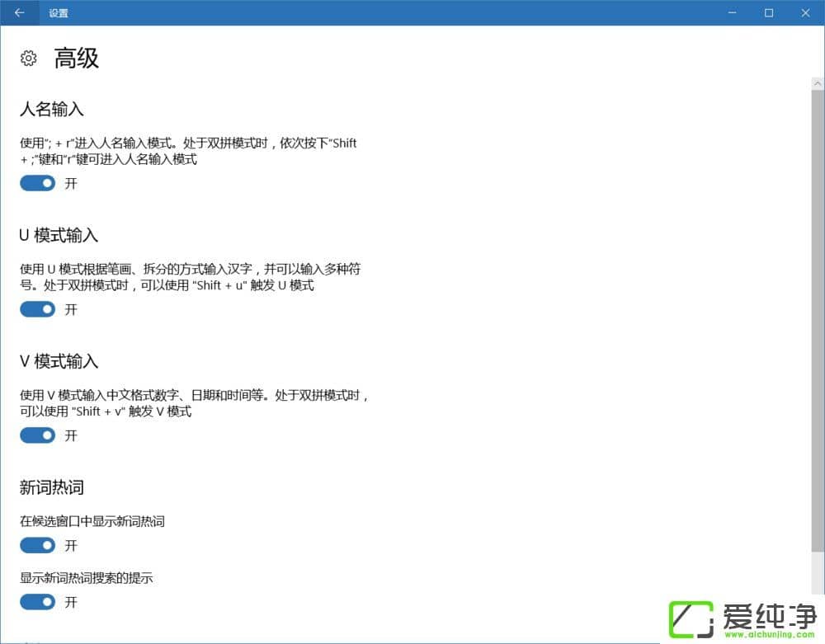The height and width of the screenshot is (644, 825).
Task: Switch off V 模式输入
Action: click(36, 435)
